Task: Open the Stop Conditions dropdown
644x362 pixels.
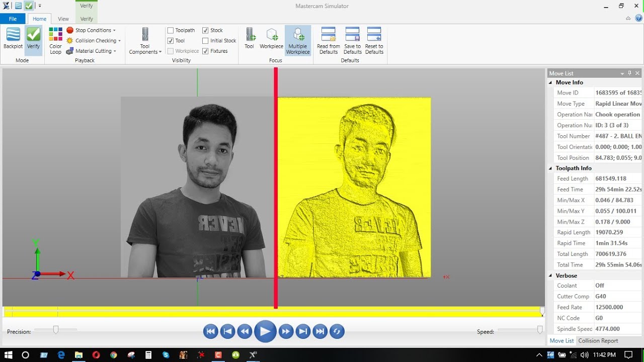Action: [x=92, y=30]
